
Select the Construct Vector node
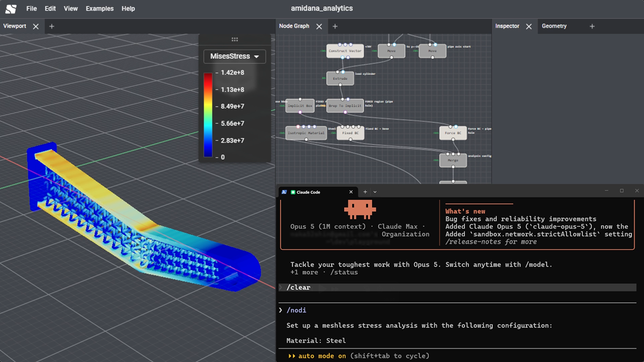(345, 51)
